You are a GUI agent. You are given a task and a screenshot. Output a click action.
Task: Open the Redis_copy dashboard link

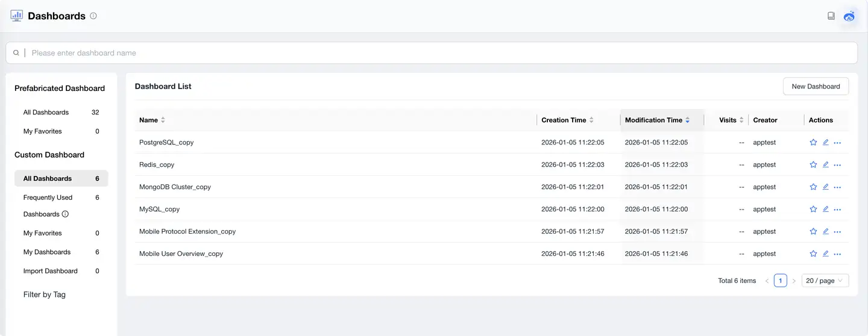click(x=157, y=165)
